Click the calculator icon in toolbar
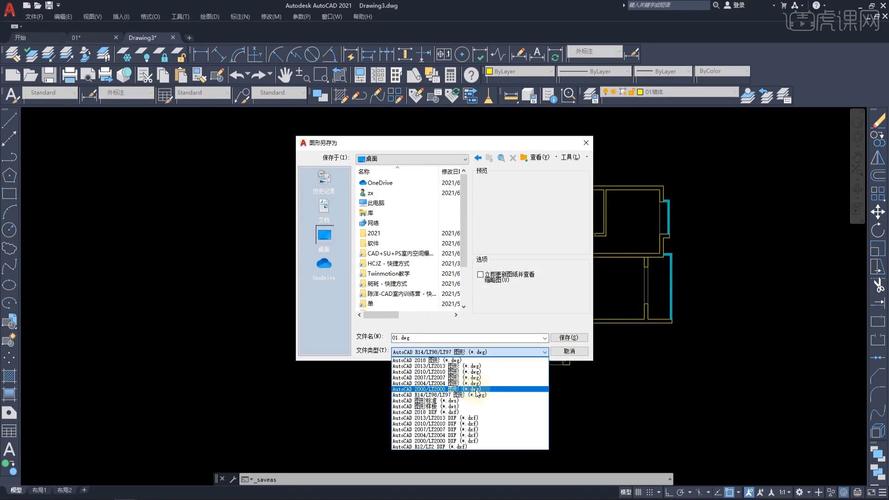This screenshot has height=500, width=889. click(451, 75)
